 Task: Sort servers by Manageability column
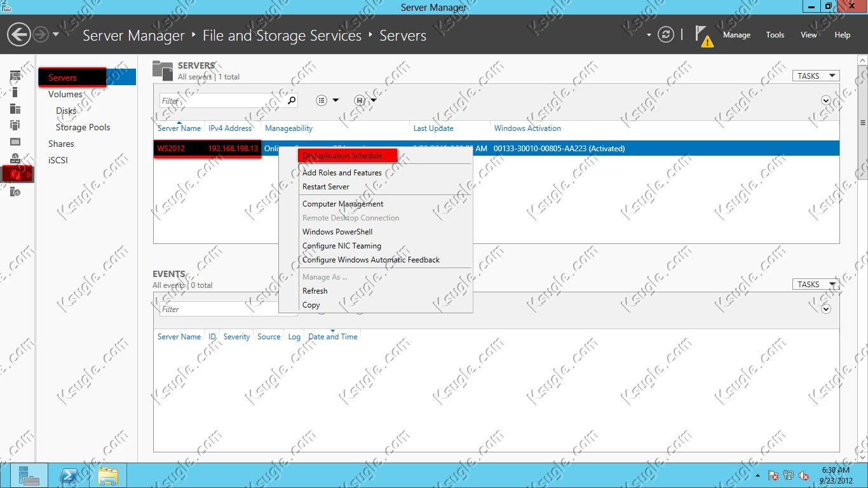pos(288,128)
